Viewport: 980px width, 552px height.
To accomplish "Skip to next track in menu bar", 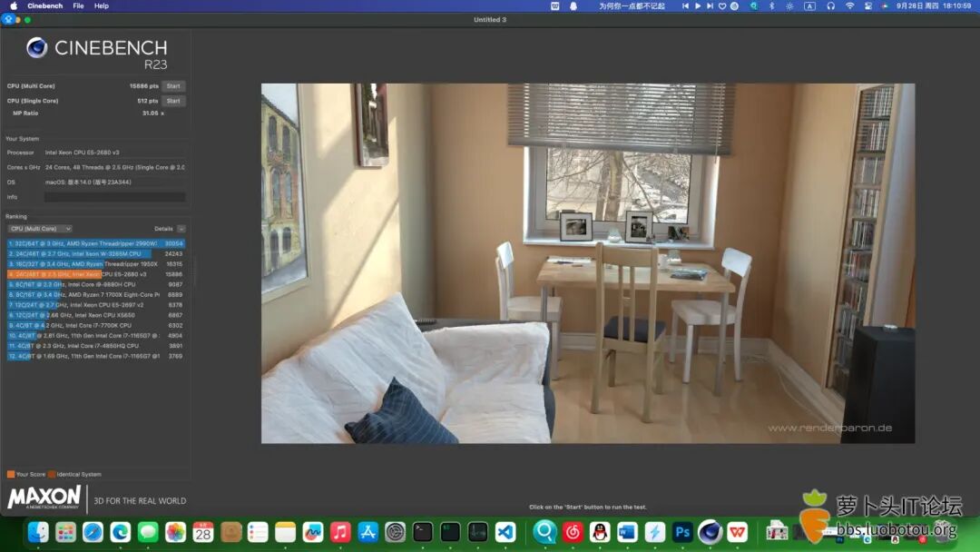I will click(x=710, y=5).
